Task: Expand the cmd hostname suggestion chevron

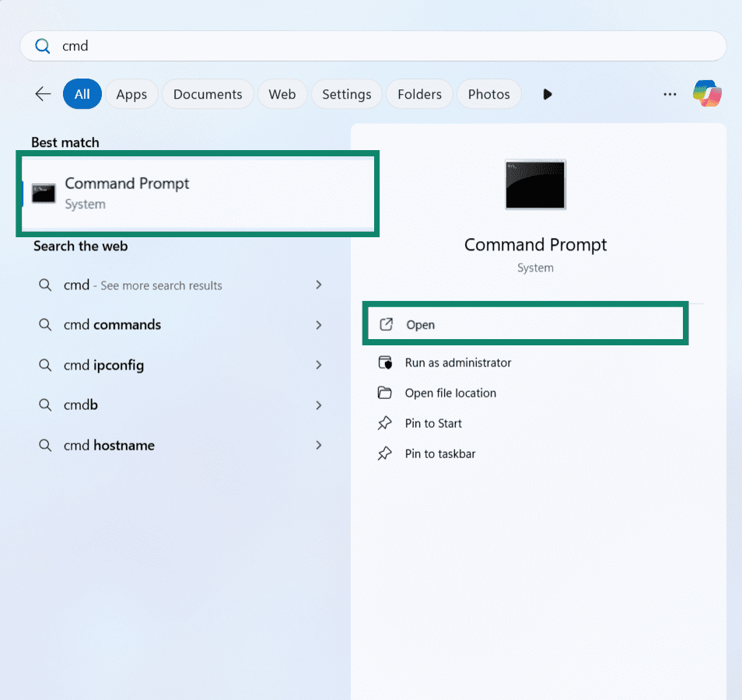Action: [x=319, y=445]
